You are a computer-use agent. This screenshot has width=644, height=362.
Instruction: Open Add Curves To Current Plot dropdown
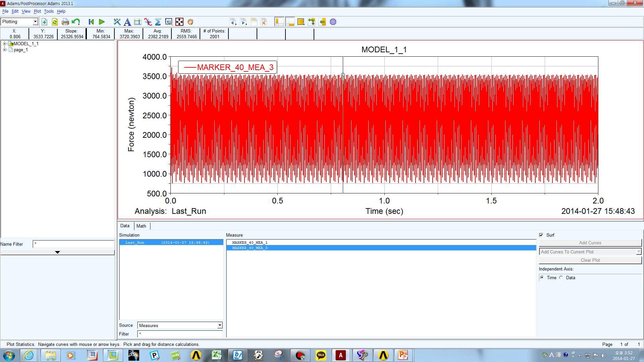(x=590, y=252)
